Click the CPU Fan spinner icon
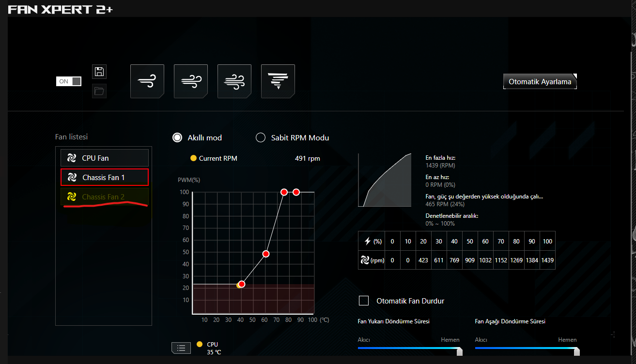The width and height of the screenshot is (636, 364). (x=72, y=158)
